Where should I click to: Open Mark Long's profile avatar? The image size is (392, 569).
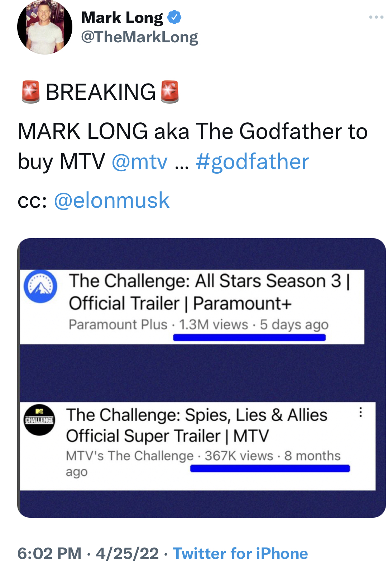[x=45, y=27]
